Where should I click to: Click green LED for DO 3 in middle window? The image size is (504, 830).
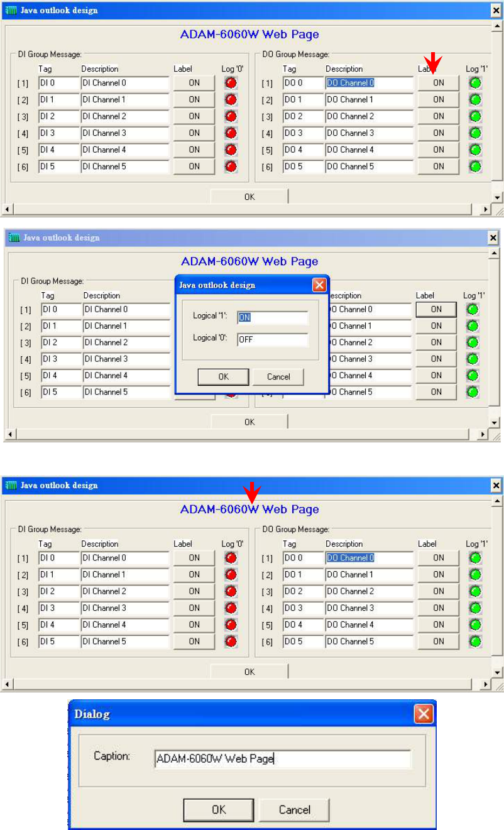[x=473, y=359]
